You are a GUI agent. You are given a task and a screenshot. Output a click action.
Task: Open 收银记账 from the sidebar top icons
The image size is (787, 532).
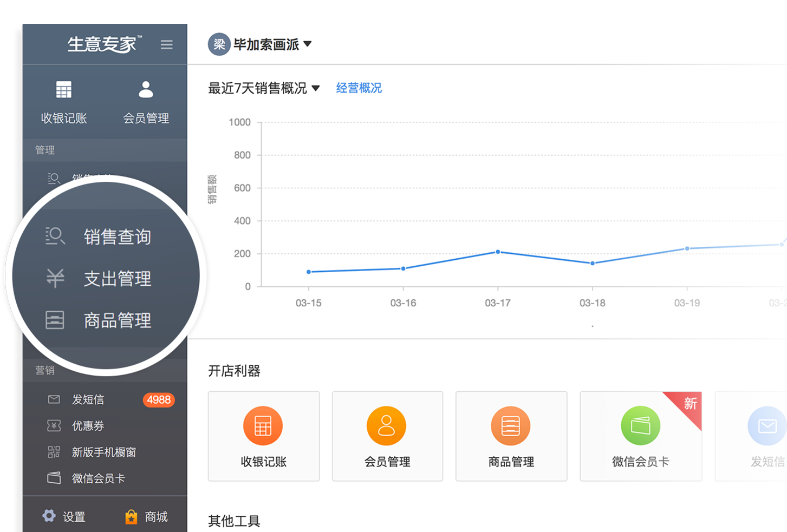64,90
